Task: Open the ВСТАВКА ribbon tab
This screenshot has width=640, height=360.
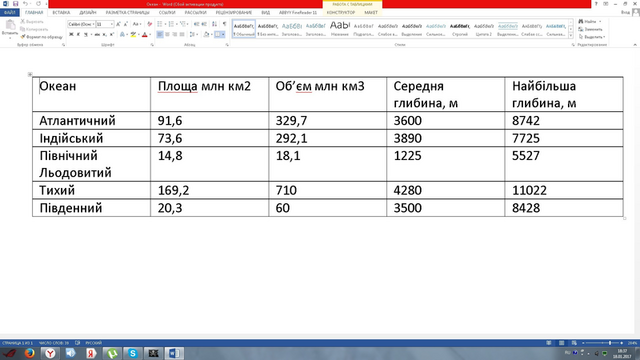Action: click(x=61, y=13)
